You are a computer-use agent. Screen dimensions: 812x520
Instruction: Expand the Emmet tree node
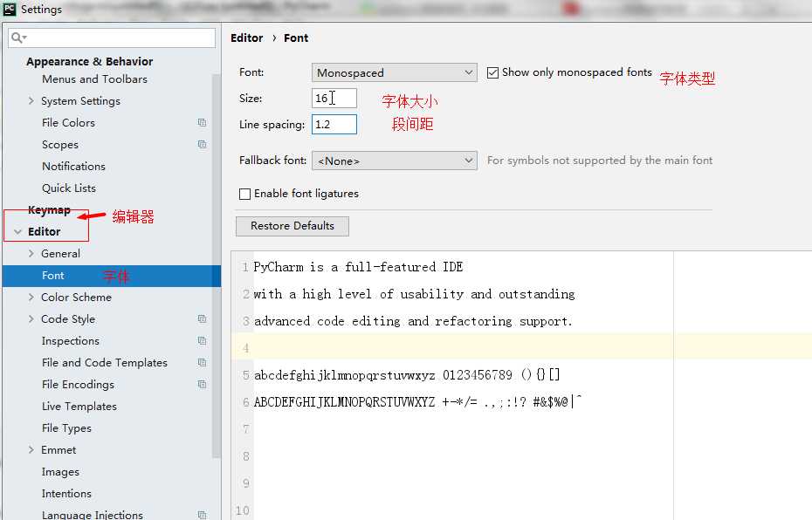[31, 449]
